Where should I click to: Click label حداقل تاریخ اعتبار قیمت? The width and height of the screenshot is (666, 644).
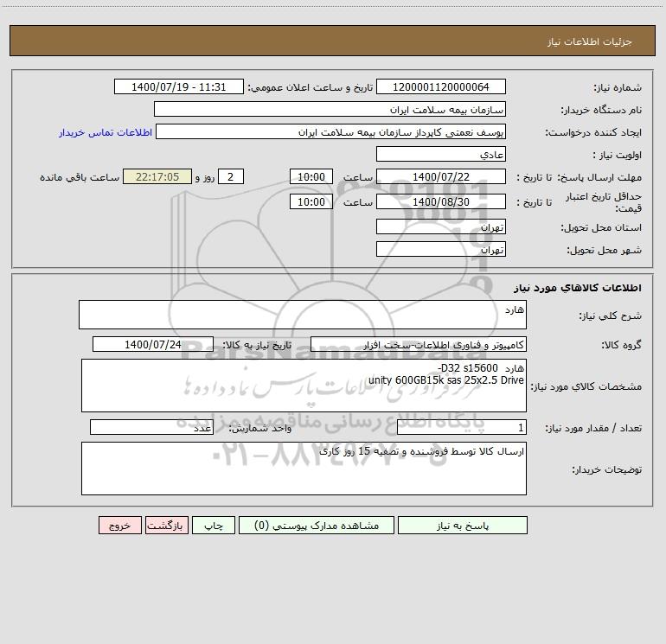(x=604, y=202)
